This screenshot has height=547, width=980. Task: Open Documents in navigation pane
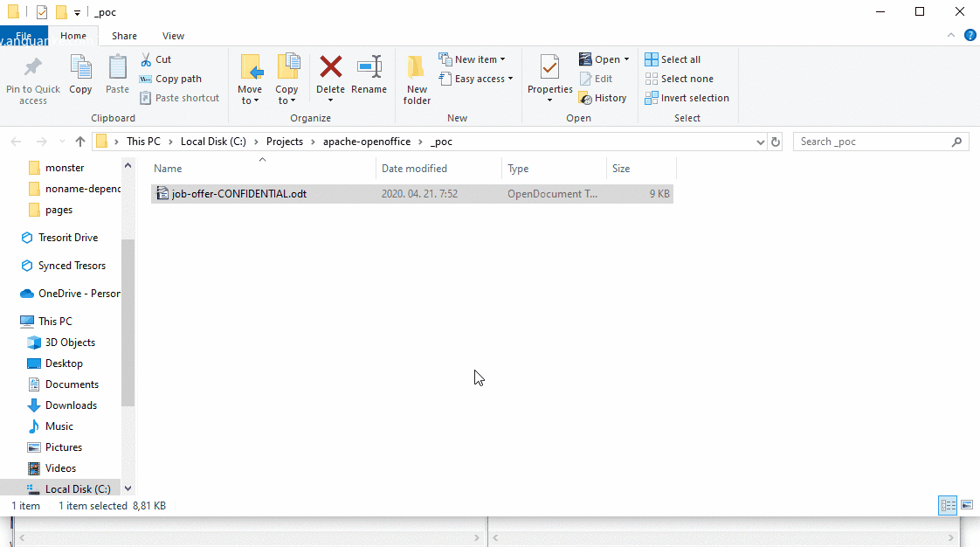tap(64, 384)
